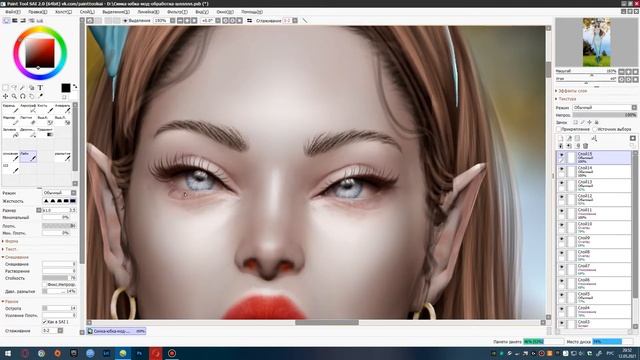Hide layer Слой13 with its eye icon

562,183
